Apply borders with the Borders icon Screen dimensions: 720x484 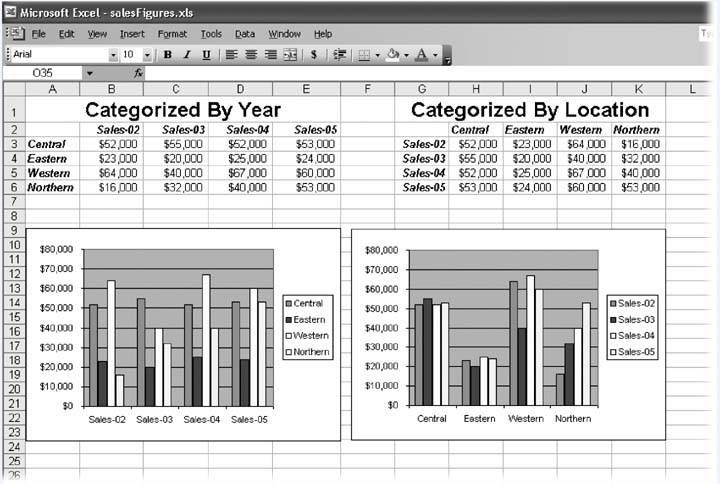(x=364, y=56)
